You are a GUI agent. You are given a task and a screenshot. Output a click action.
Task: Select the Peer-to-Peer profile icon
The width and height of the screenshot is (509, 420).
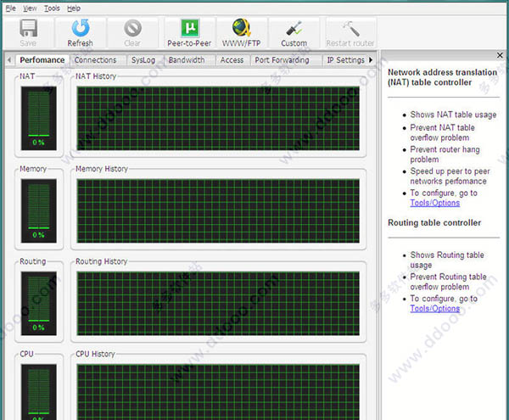189,28
